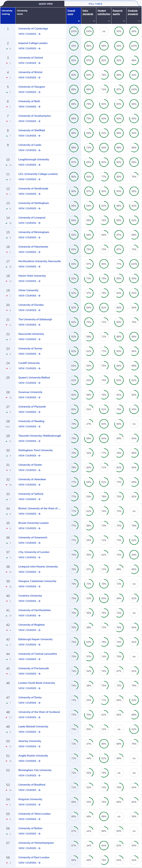Click the Student satisfaction sort arrow
The image size is (142, 868).
click(109, 21)
